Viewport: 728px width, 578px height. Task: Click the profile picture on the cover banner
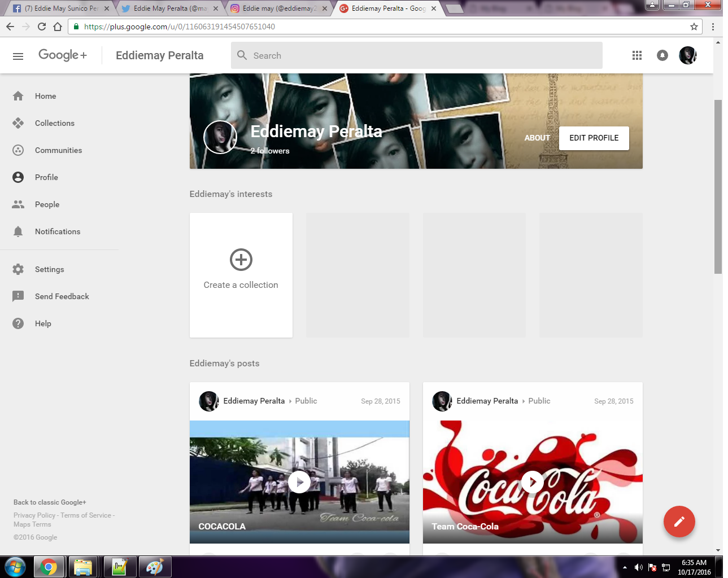tap(220, 137)
